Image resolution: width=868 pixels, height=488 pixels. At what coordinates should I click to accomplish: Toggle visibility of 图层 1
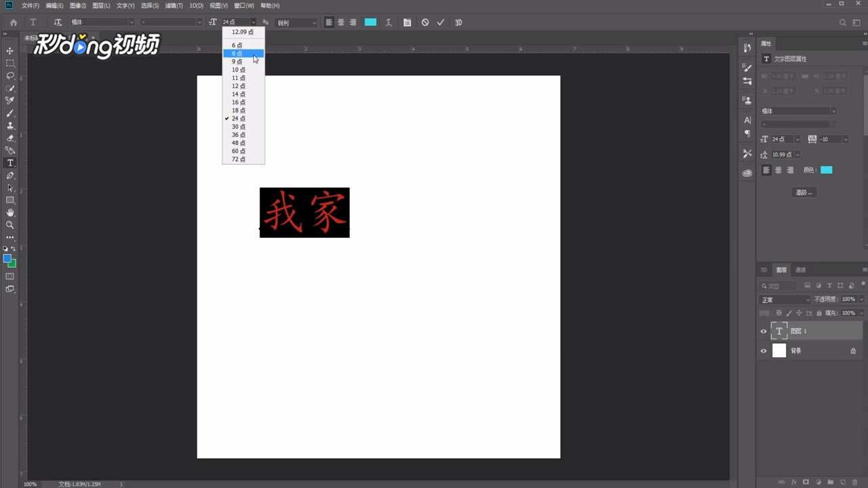[763, 331]
